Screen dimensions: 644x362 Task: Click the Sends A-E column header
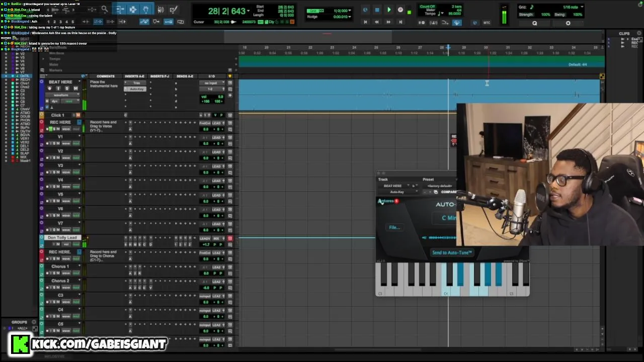185,76
